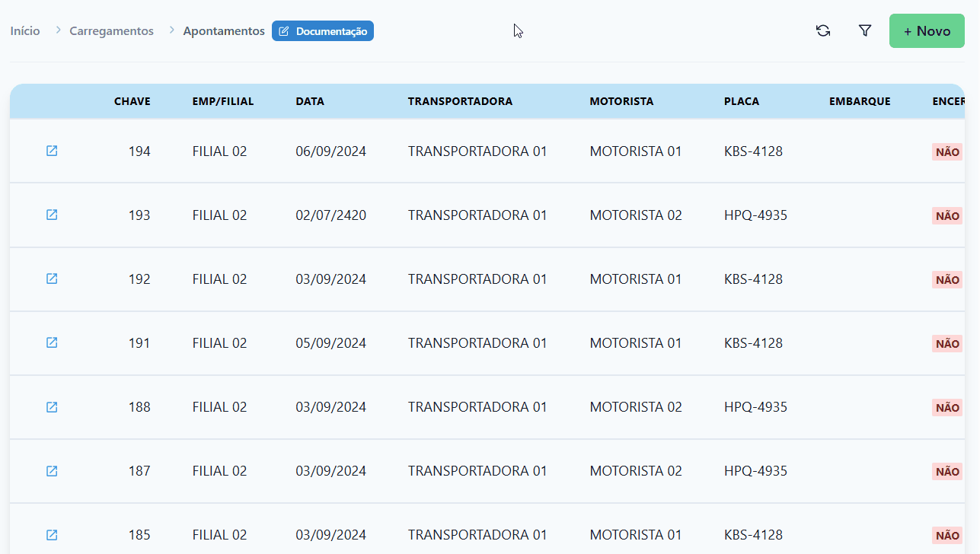This screenshot has width=980, height=554.
Task: Open the Documentação badge link
Action: click(323, 31)
